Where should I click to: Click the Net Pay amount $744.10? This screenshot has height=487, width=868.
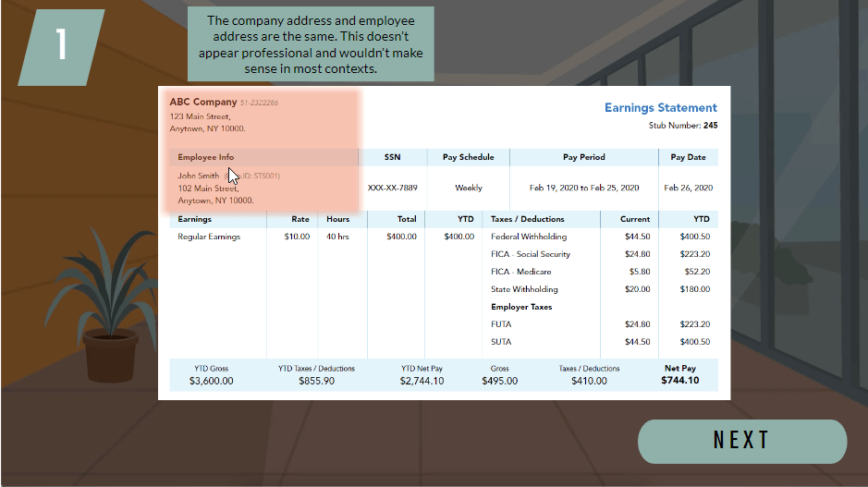tap(679, 380)
